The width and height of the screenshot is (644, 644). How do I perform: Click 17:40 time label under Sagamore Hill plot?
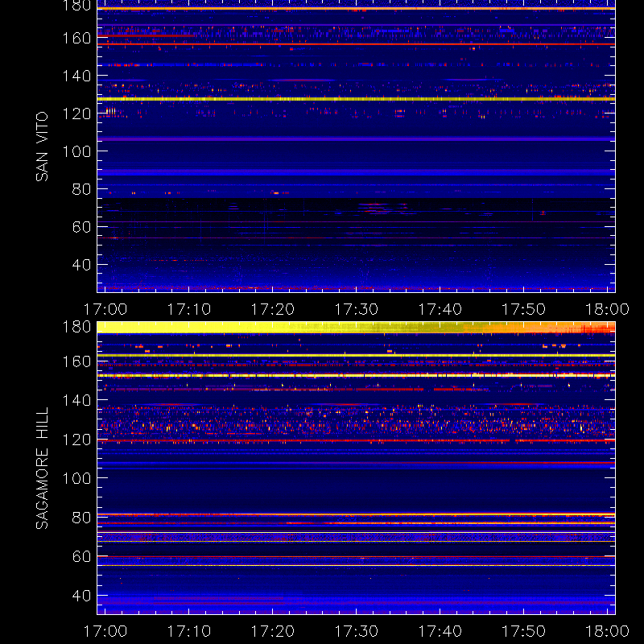(440, 631)
